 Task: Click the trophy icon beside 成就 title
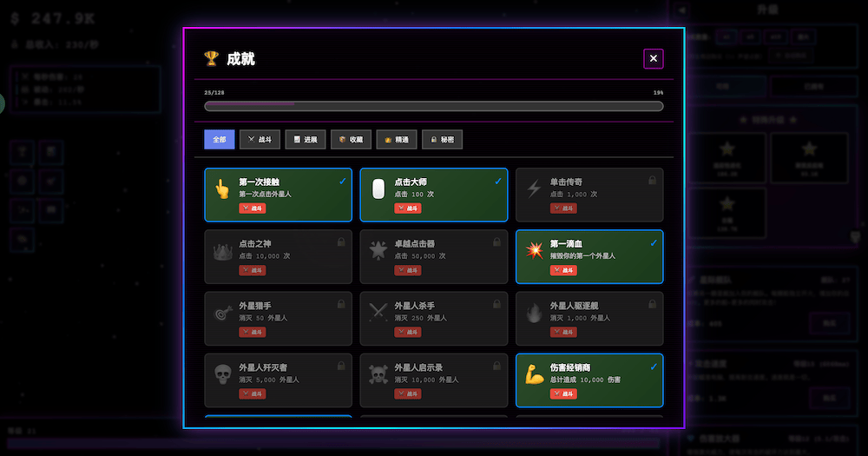(211, 58)
